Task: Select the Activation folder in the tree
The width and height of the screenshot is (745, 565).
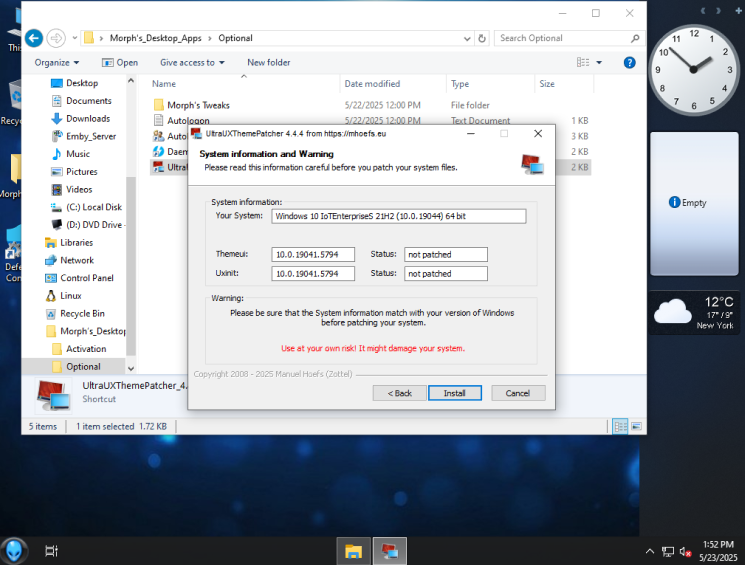Action: [86, 349]
